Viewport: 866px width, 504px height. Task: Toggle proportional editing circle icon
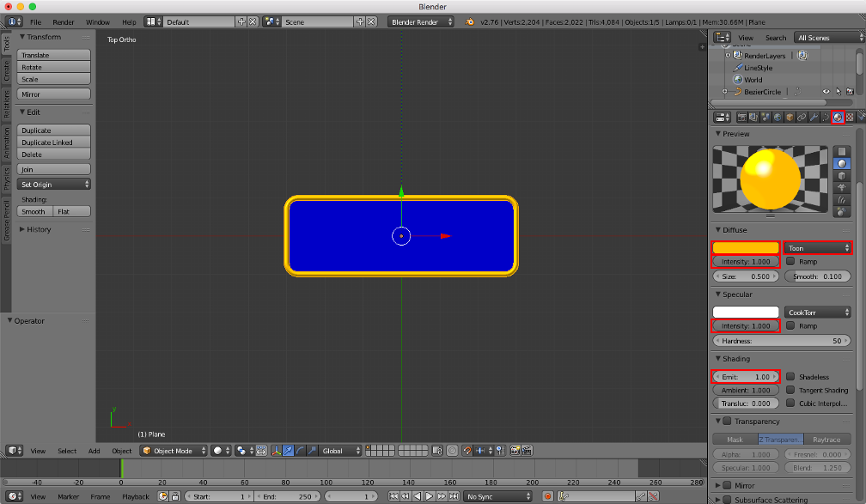452,451
